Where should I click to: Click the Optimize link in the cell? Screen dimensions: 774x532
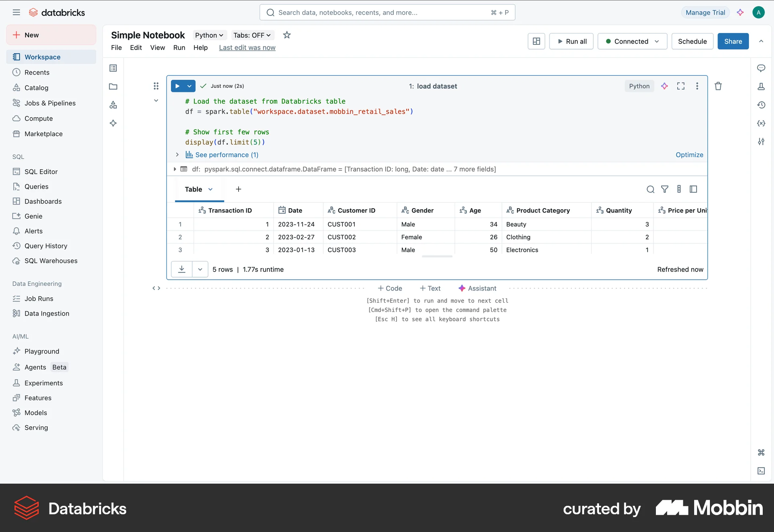(689, 155)
